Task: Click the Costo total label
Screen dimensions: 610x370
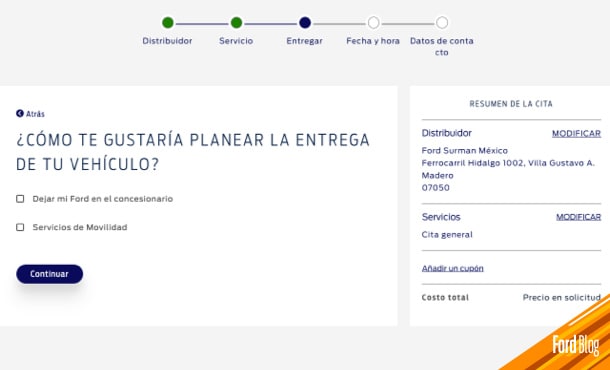Action: tap(445, 298)
